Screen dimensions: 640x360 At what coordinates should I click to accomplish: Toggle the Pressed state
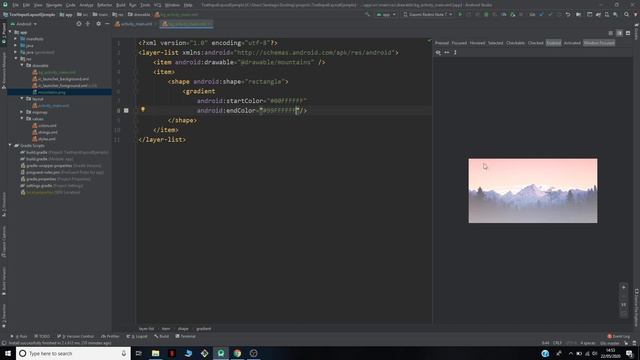pyautogui.click(x=442, y=43)
